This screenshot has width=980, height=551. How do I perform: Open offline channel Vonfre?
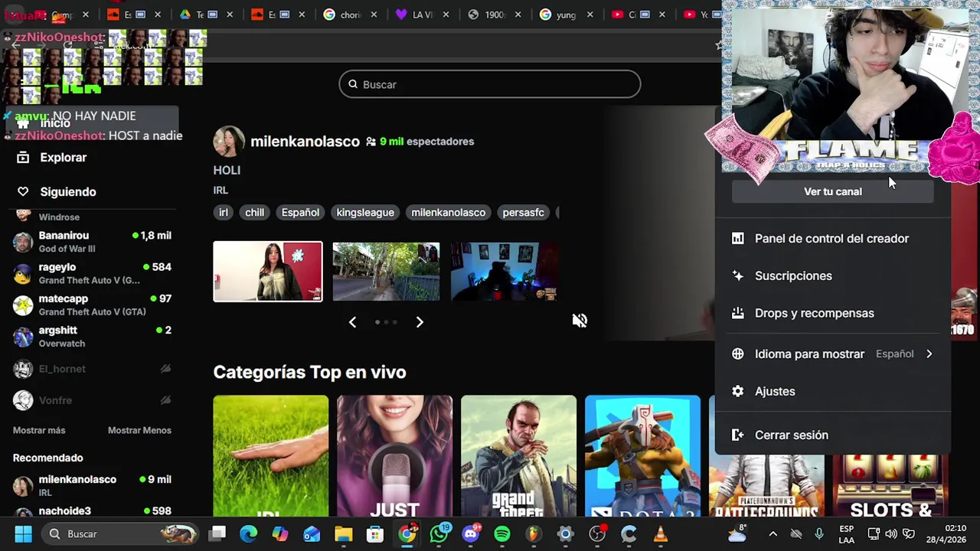coord(92,400)
